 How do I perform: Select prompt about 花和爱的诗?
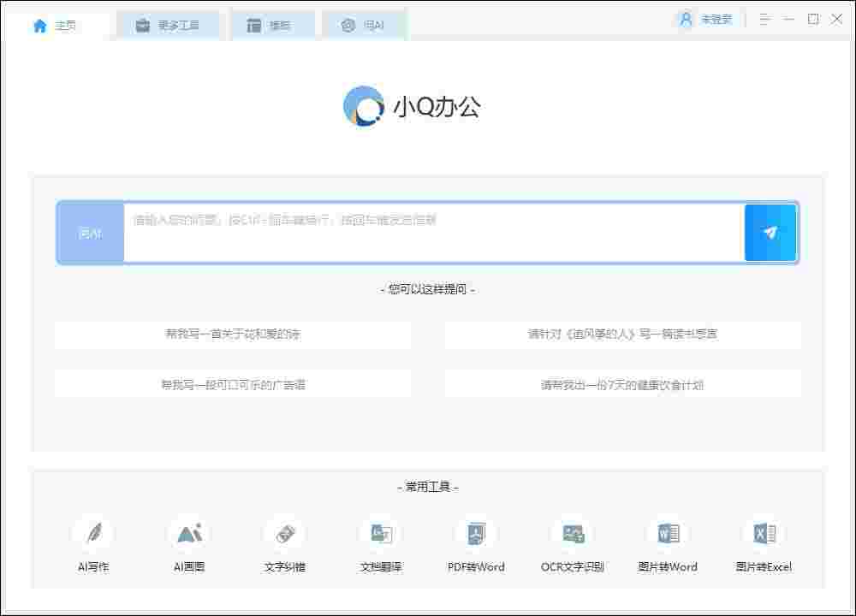coord(234,334)
